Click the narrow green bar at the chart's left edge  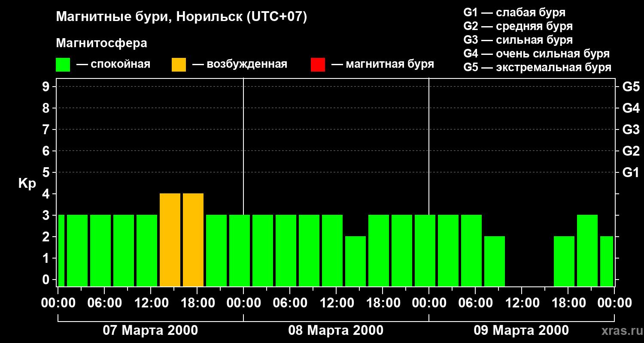pos(61,251)
